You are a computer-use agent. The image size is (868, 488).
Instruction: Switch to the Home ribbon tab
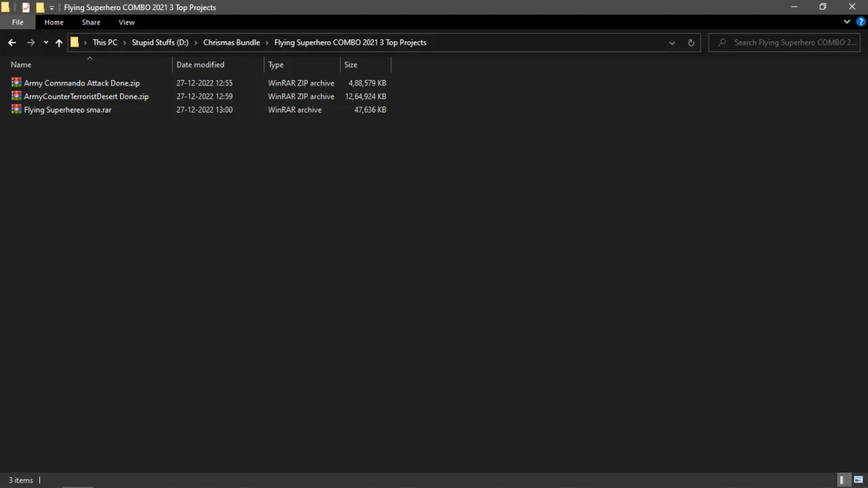(54, 22)
